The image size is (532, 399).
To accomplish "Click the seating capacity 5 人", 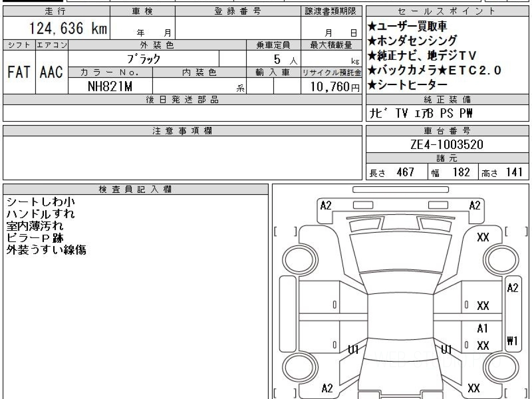I will pyautogui.click(x=286, y=59).
